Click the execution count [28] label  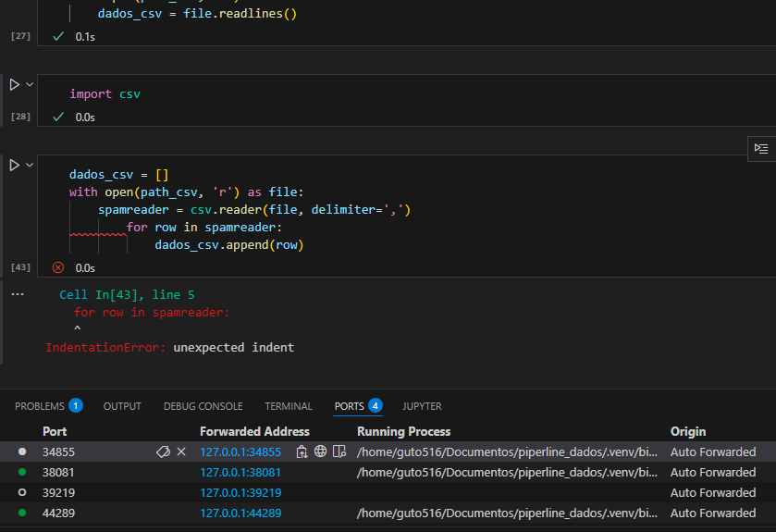coord(20,117)
